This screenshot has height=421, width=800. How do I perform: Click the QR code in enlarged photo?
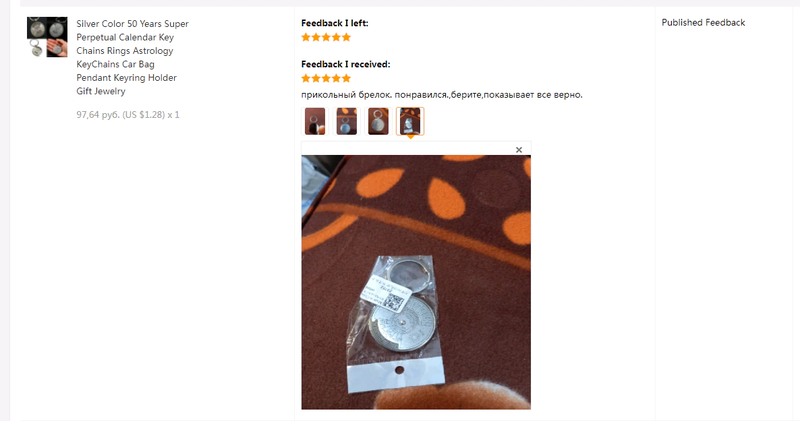point(393,302)
